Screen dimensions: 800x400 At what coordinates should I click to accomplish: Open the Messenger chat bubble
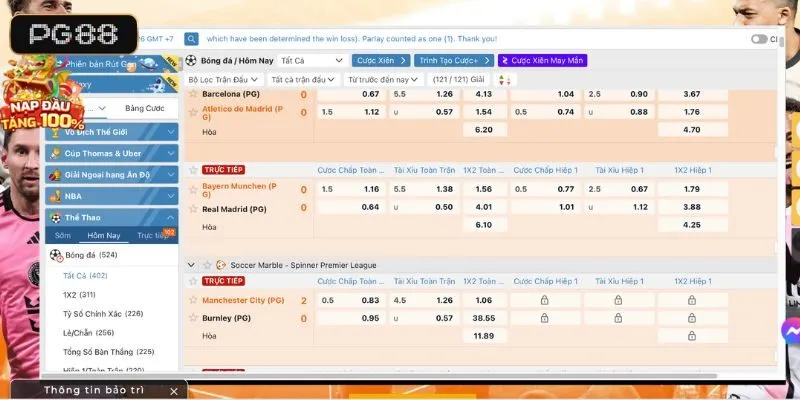point(791,331)
